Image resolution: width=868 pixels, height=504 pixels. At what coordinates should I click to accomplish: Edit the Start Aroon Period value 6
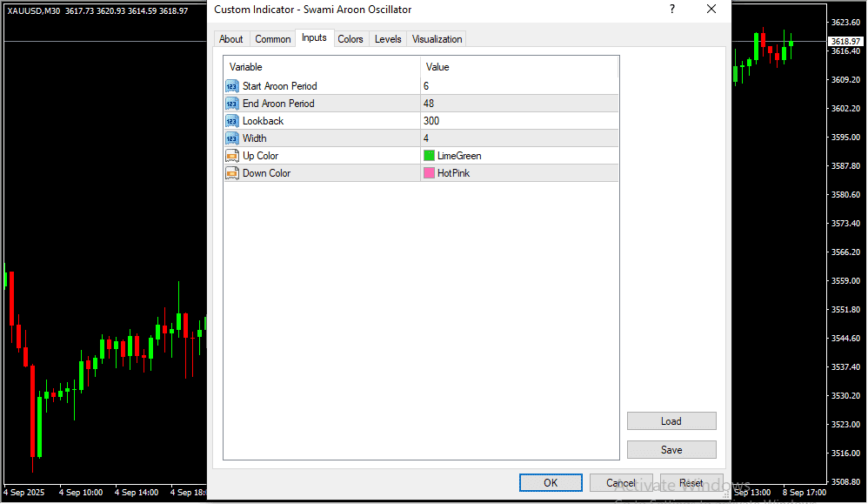tap(518, 86)
